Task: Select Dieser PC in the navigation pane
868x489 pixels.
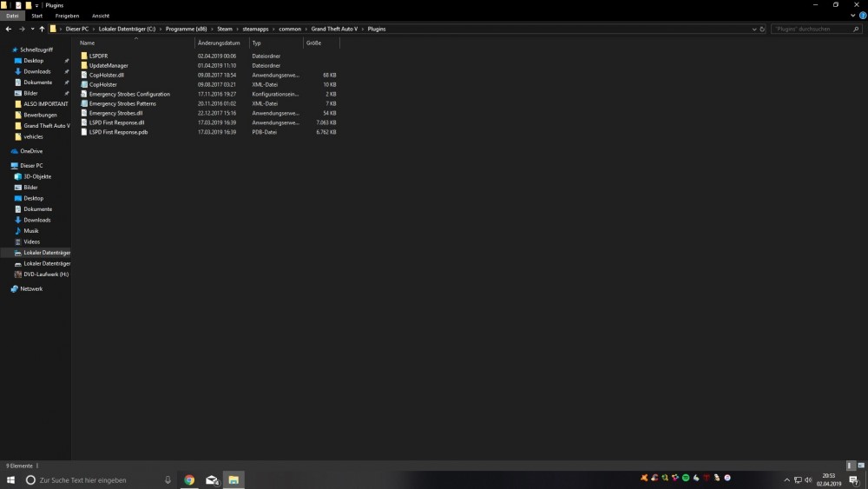Action: click(31, 166)
